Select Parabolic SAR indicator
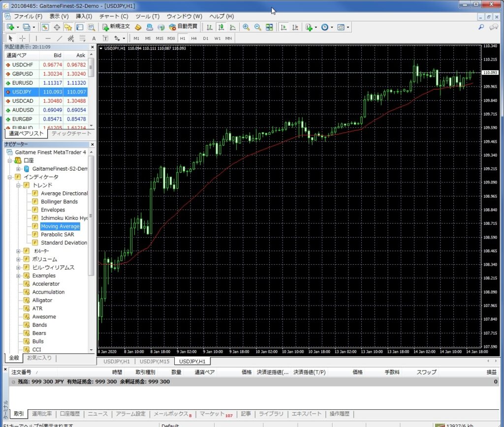 [57, 234]
